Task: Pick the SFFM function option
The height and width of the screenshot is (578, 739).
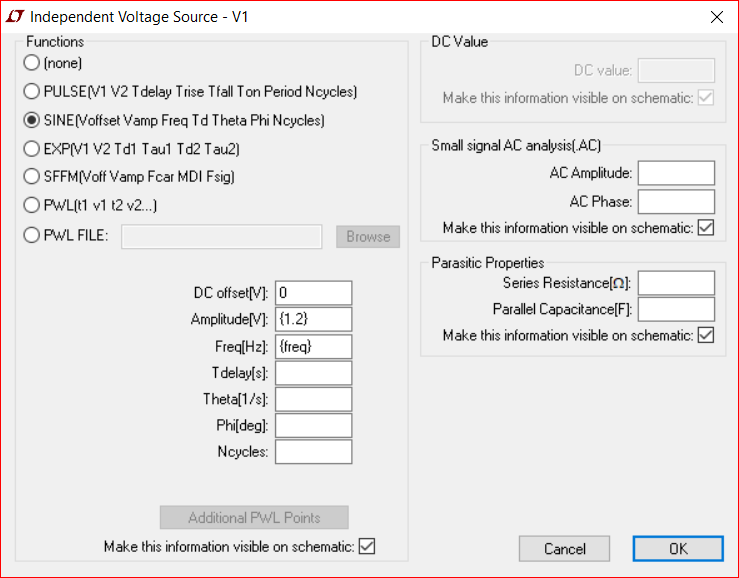Action: [x=32, y=176]
